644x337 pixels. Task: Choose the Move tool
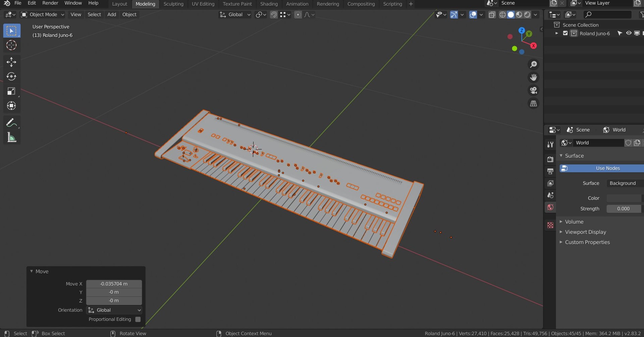(x=11, y=62)
